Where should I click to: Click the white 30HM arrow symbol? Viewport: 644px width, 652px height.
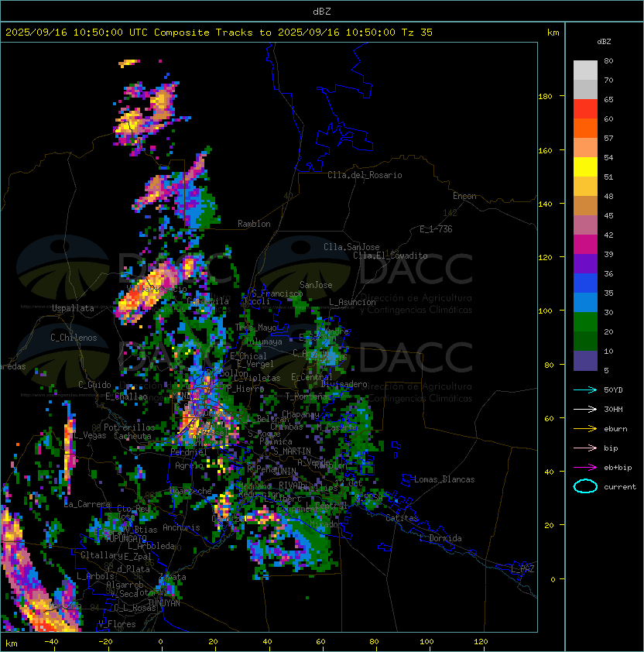585,409
